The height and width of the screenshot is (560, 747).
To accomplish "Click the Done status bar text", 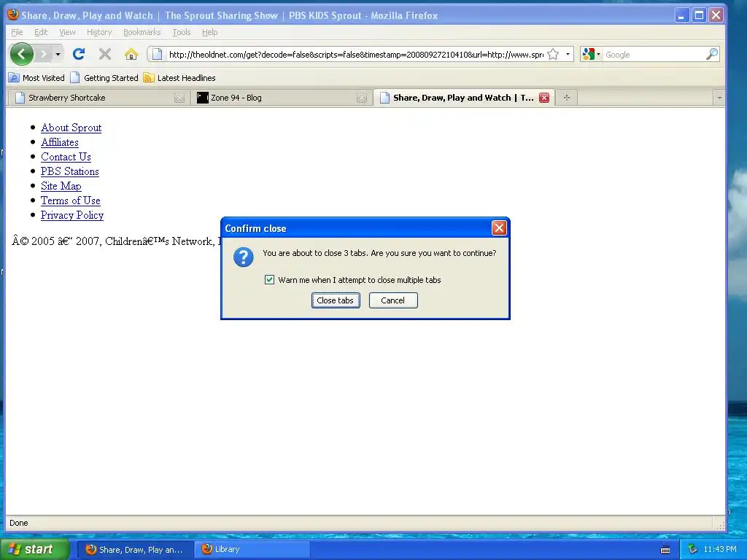I will point(18,523).
